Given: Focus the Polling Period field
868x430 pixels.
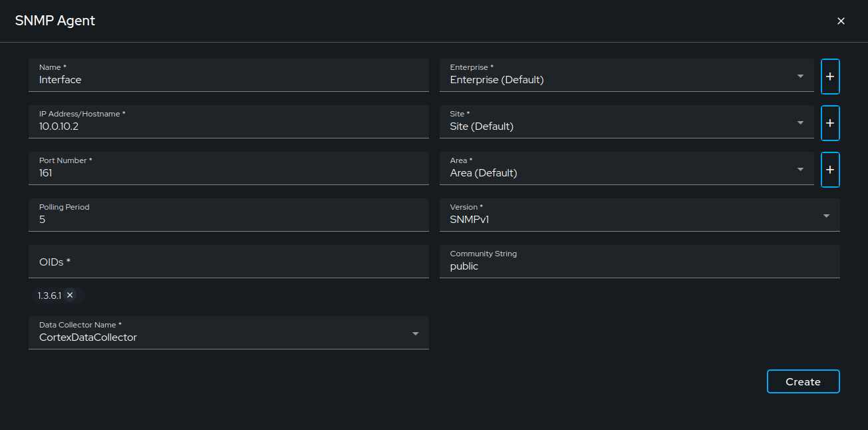Looking at the screenshot, I should (229, 215).
